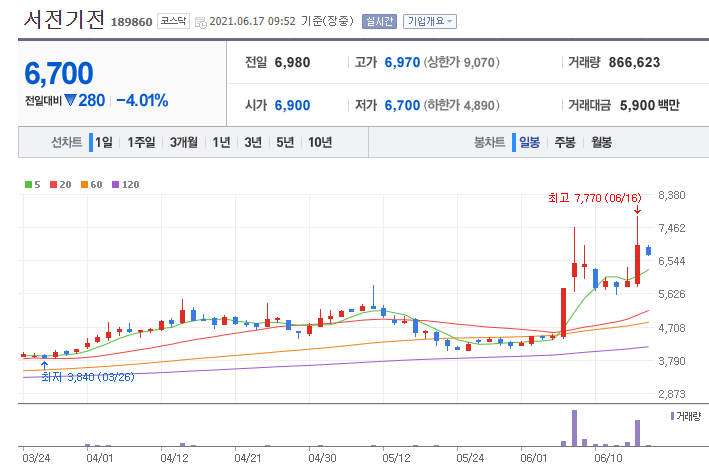This screenshot has width=709, height=470.
Task: Select the 일봉 daily candle chart
Action: coord(529,142)
